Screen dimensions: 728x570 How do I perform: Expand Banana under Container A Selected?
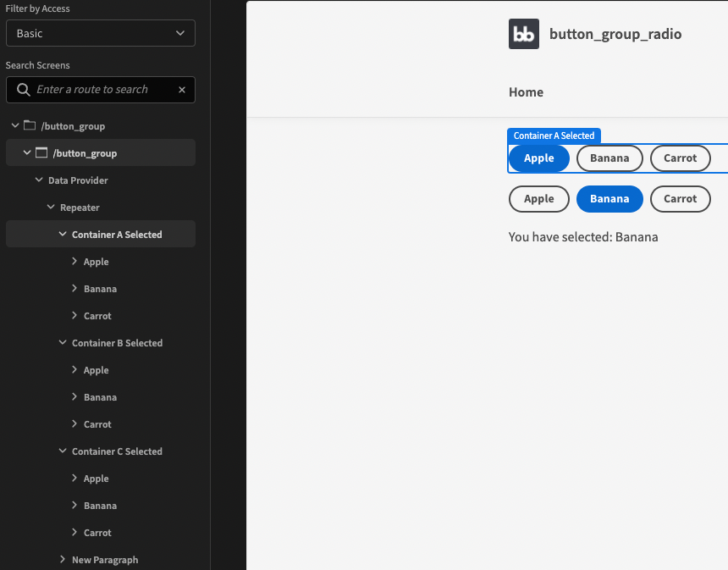pyautogui.click(x=74, y=288)
